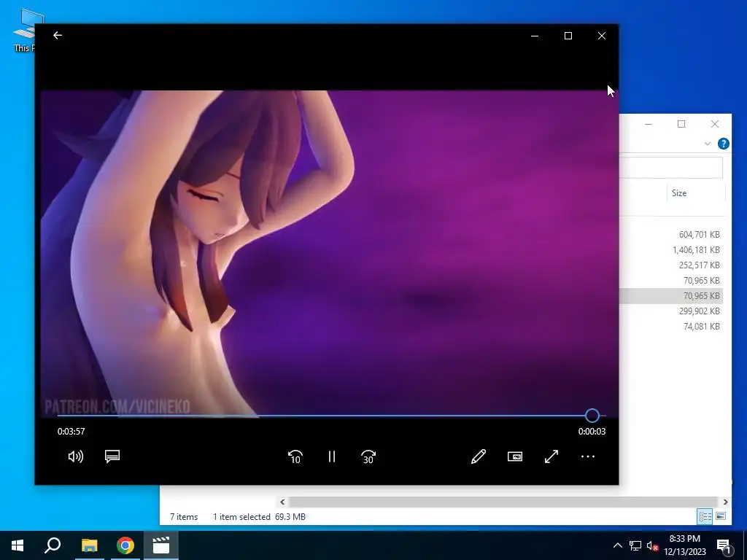
Task: Open the subtitles and captions menu
Action: [112, 456]
